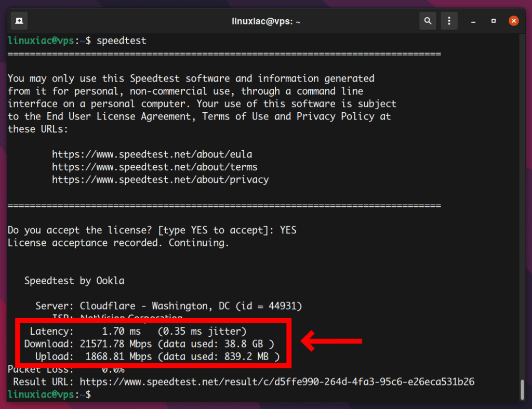Minimize the terminal window
Viewport: 532px width, 409px height.
click(x=473, y=21)
